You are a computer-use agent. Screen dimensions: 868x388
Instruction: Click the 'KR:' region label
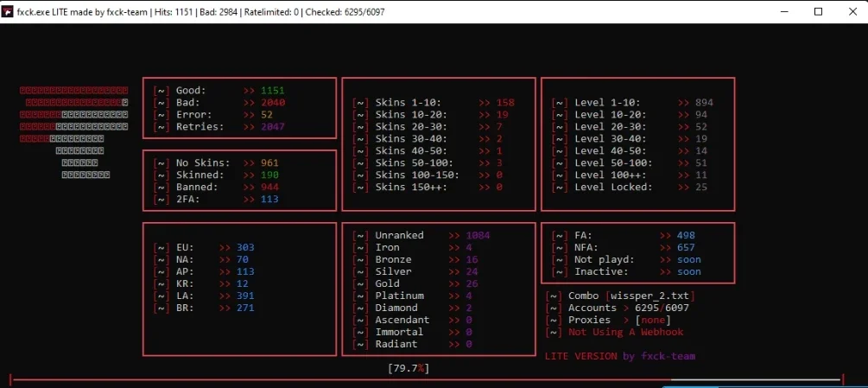click(x=185, y=283)
